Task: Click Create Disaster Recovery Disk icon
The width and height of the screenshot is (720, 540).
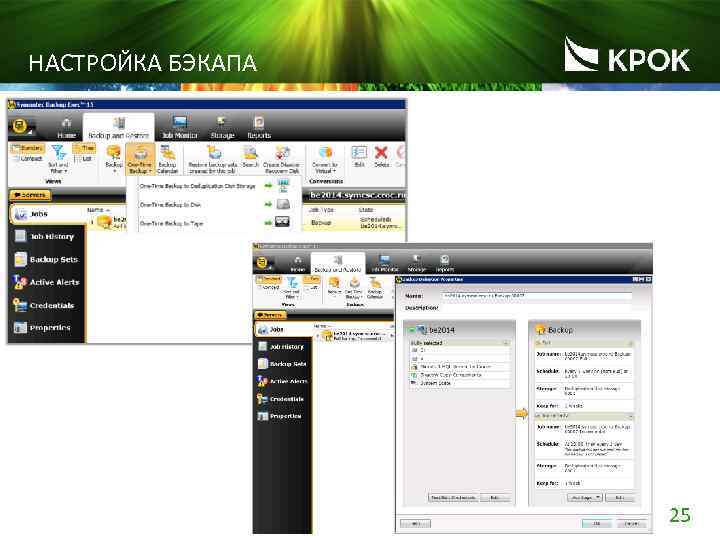Action: point(281,159)
